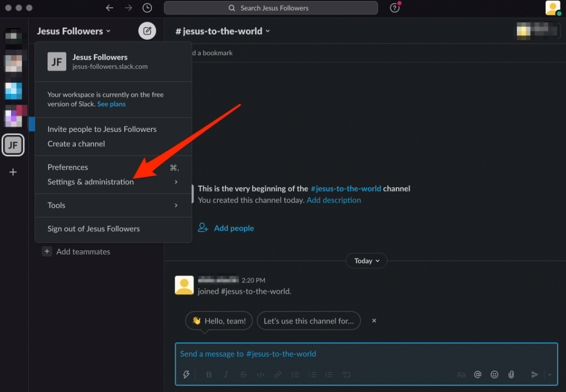This screenshot has height=392, width=566.
Task: Insert a code block in composer
Action: [346, 374]
